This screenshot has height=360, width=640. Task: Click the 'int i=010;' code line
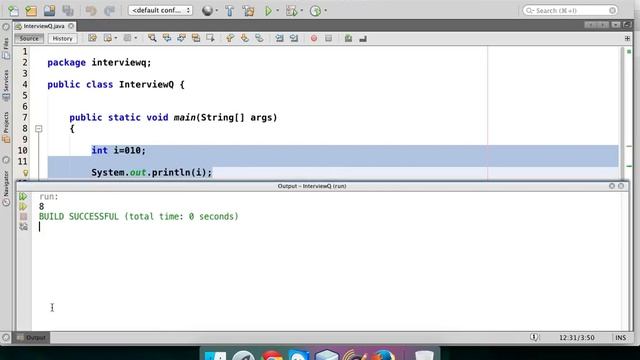[118, 150]
